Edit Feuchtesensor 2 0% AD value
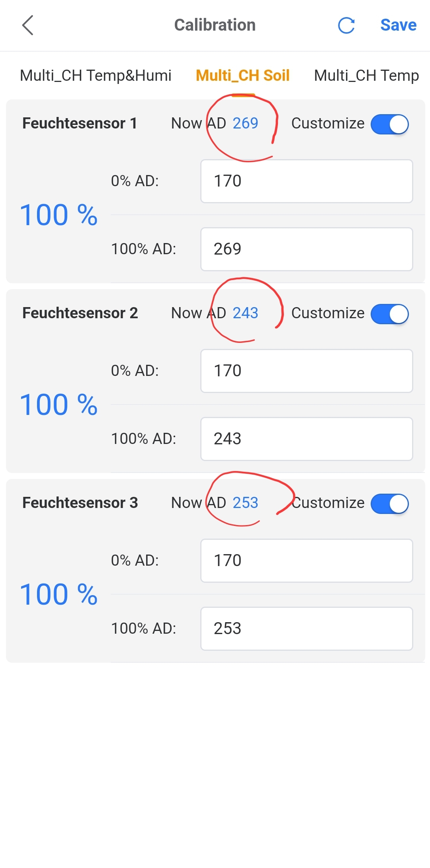The width and height of the screenshot is (430, 868). [306, 371]
